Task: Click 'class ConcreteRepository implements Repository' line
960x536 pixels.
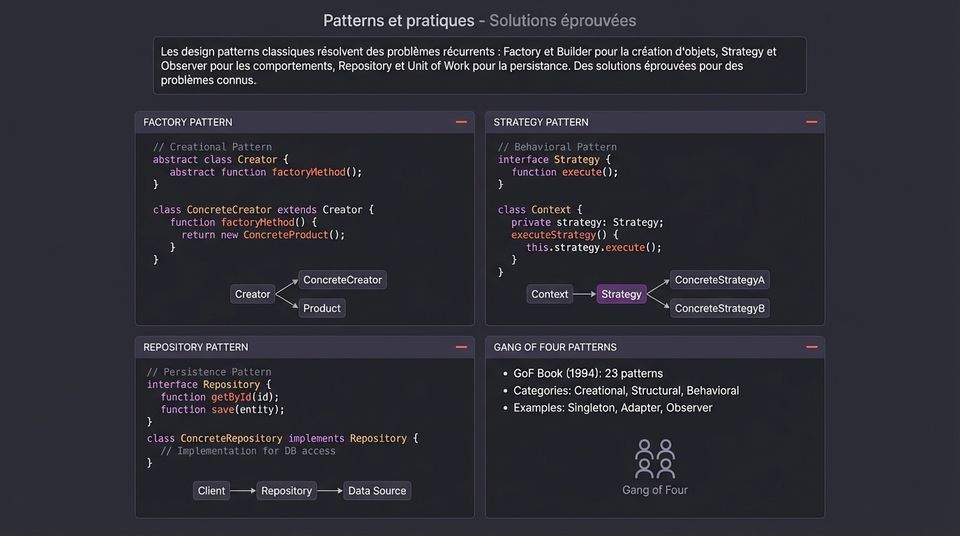Action: (x=282, y=438)
